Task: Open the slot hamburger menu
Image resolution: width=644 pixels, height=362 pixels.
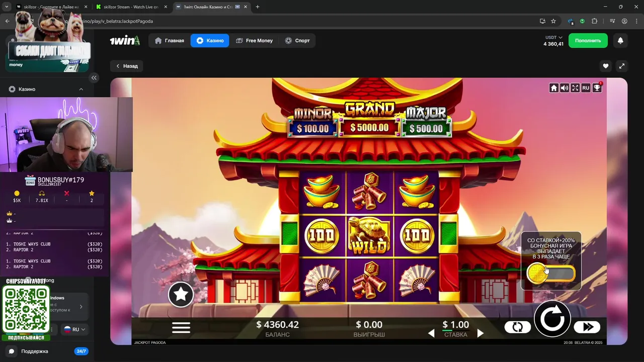Action: click(x=181, y=327)
